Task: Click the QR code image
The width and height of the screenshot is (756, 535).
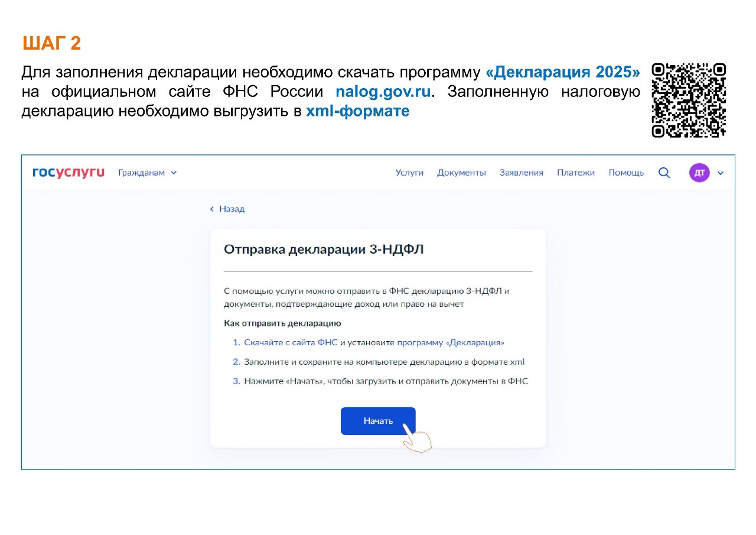Action: pyautogui.click(x=689, y=100)
